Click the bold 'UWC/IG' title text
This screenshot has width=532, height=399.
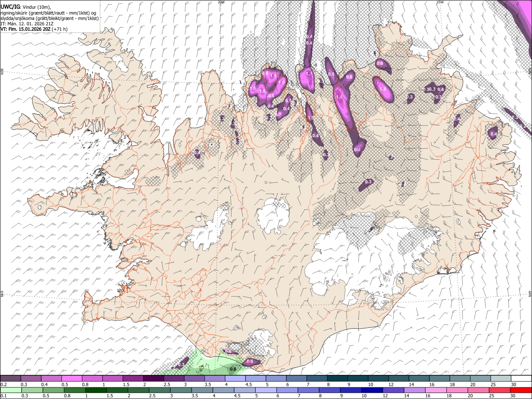tap(10, 7)
